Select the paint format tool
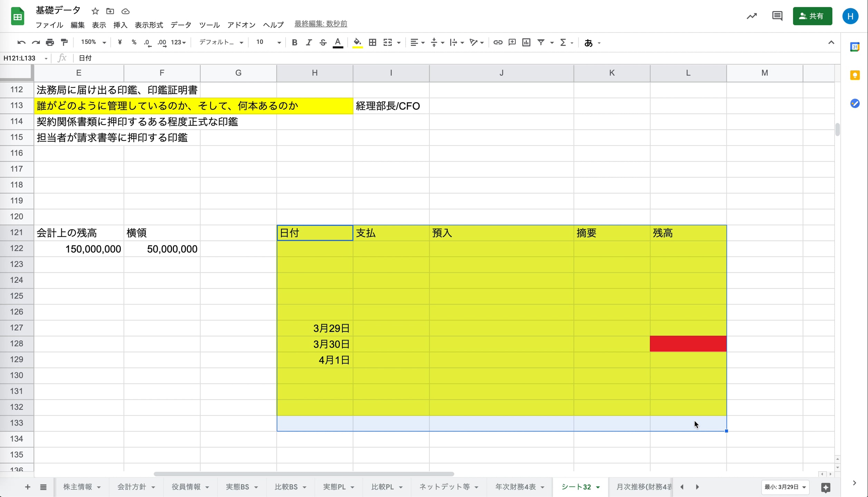 click(64, 42)
